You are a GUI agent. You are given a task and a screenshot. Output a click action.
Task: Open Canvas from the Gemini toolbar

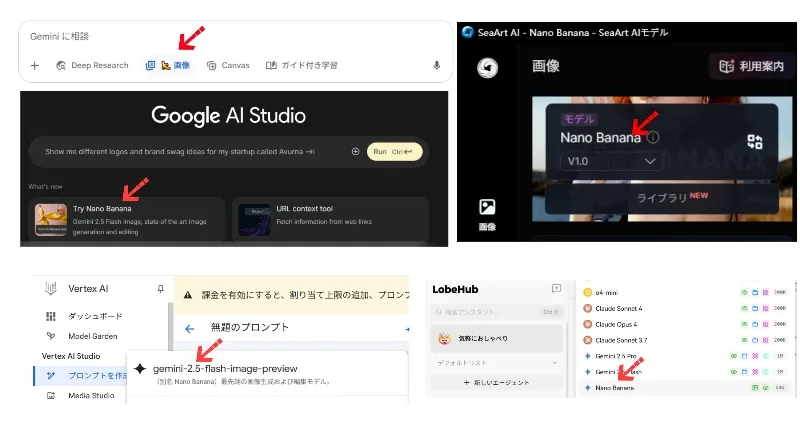228,65
